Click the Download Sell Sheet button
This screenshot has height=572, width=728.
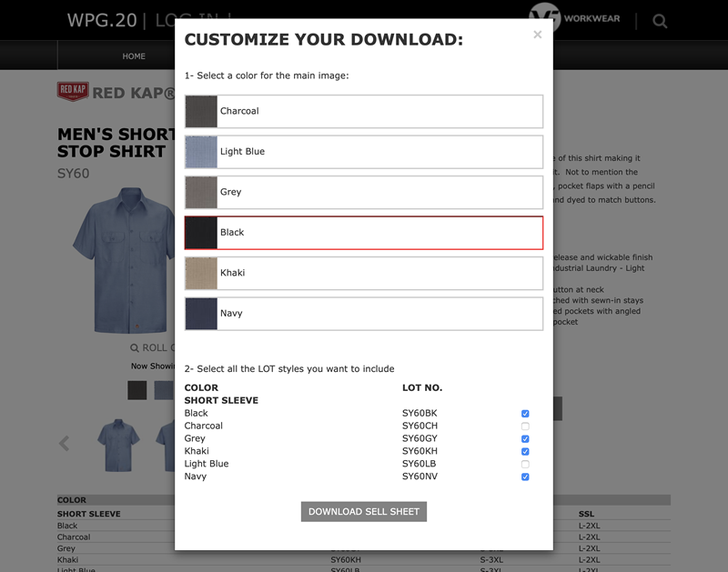(364, 512)
